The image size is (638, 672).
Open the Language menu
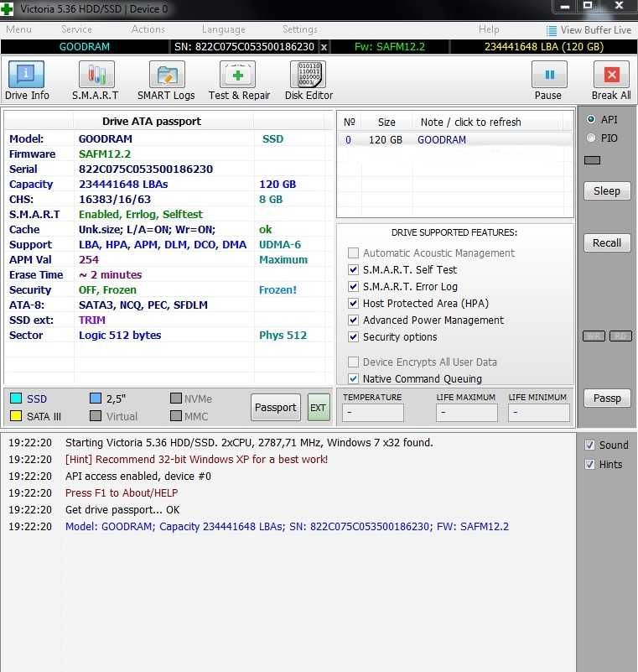(x=224, y=29)
